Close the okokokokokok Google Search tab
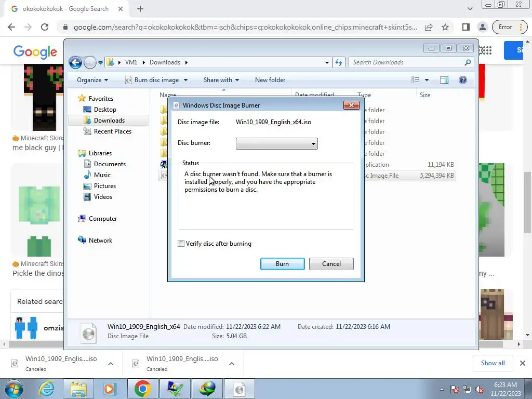Screen dimensions: 532x399 (x=121, y=9)
